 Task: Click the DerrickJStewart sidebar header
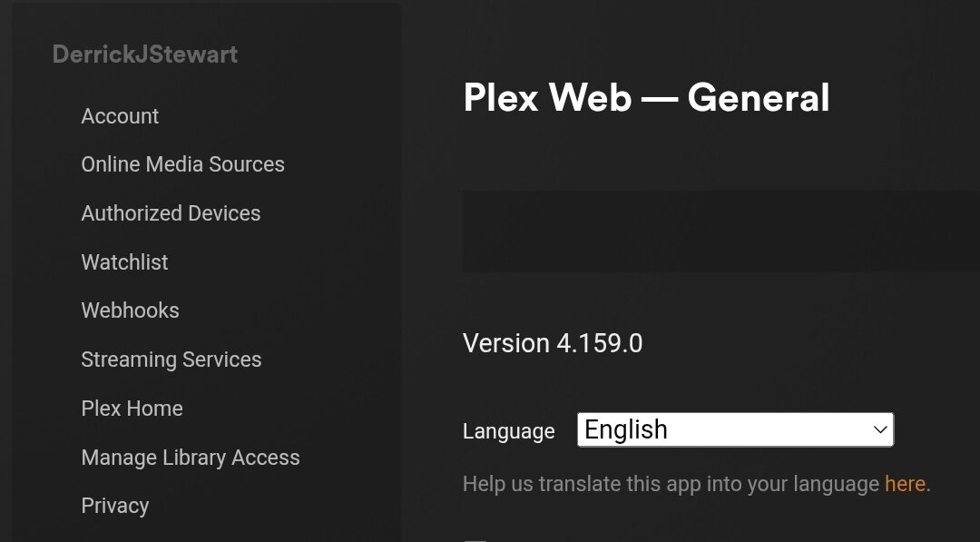click(x=145, y=54)
